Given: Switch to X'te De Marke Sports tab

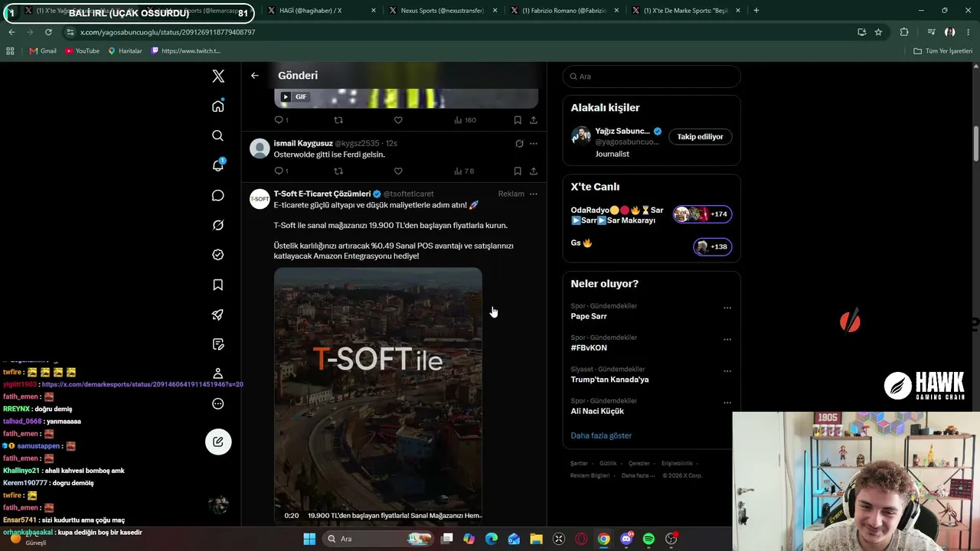Looking at the screenshot, I should click(x=687, y=11).
